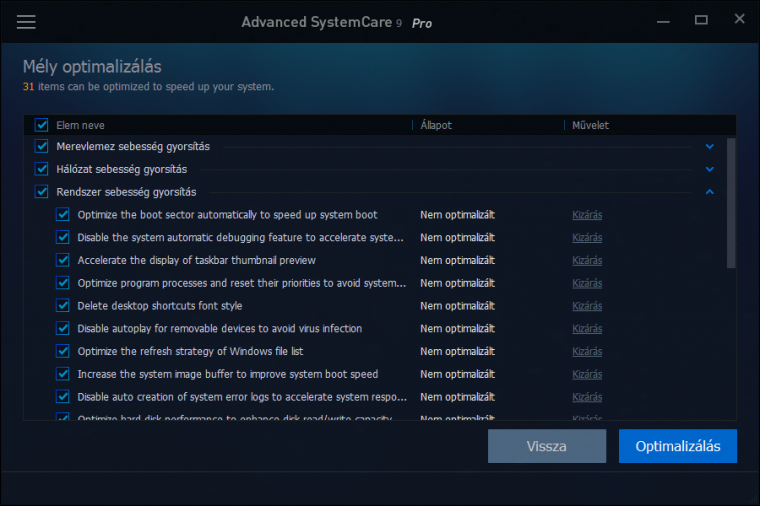Expand the Hálózat sebesség gyorsítás section
The image size is (760, 506).
tap(710, 169)
